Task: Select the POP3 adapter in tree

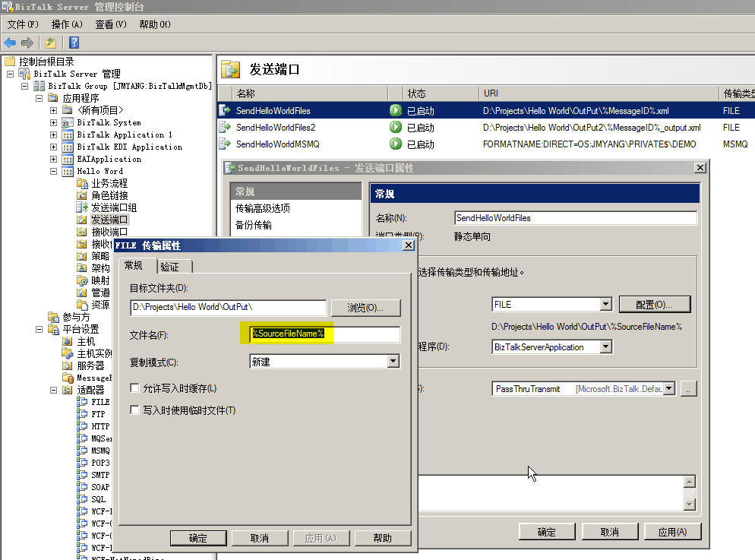Action: pyautogui.click(x=100, y=463)
